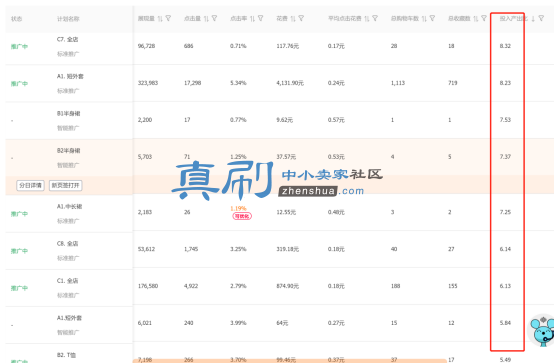
Task: Select the 176,580 impressions cell
Action: [148, 286]
